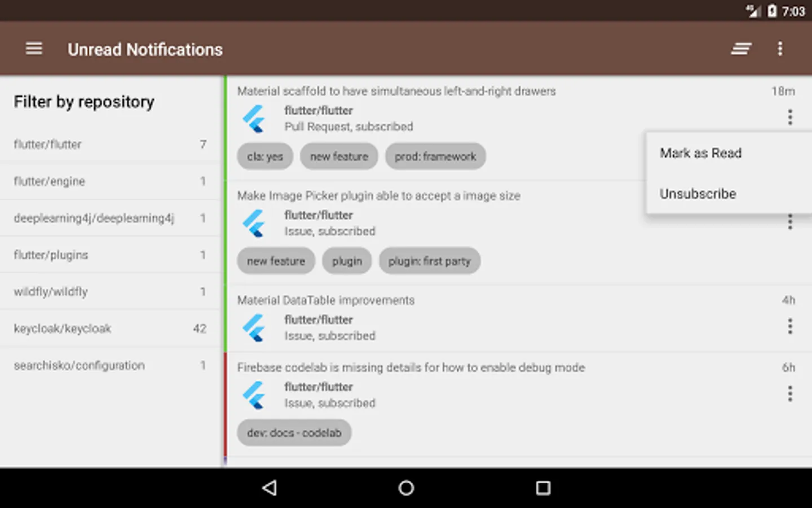Tap count '7' beside flutter/flutter
Viewport: 812px width, 508px height.
[x=203, y=144]
